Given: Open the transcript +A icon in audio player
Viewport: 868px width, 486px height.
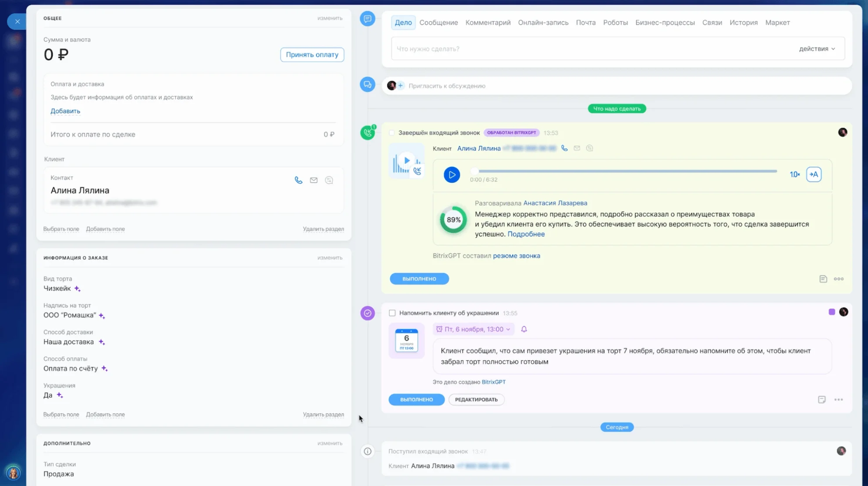Looking at the screenshot, I should click(x=814, y=174).
